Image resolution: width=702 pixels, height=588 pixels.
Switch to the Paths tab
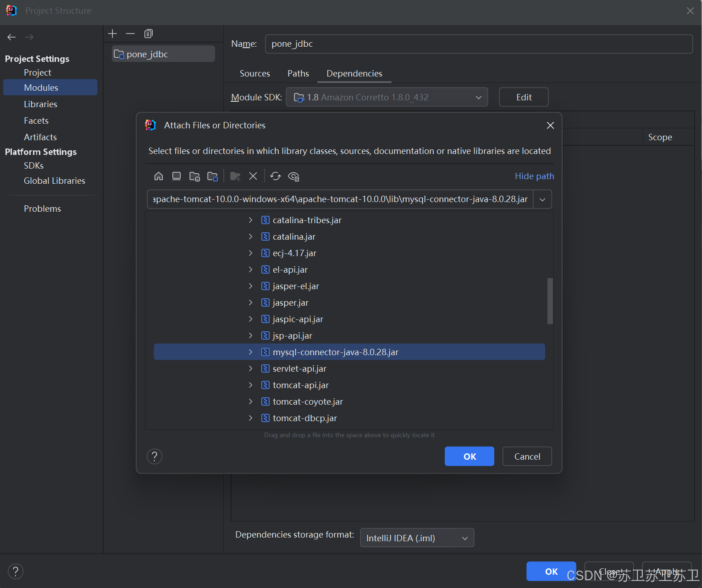[x=298, y=73]
